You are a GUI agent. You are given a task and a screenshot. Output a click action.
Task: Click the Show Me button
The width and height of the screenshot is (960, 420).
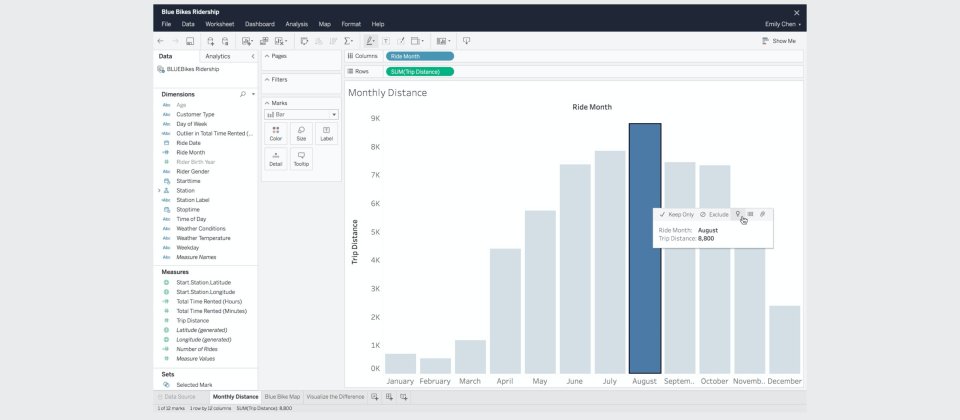click(x=779, y=41)
